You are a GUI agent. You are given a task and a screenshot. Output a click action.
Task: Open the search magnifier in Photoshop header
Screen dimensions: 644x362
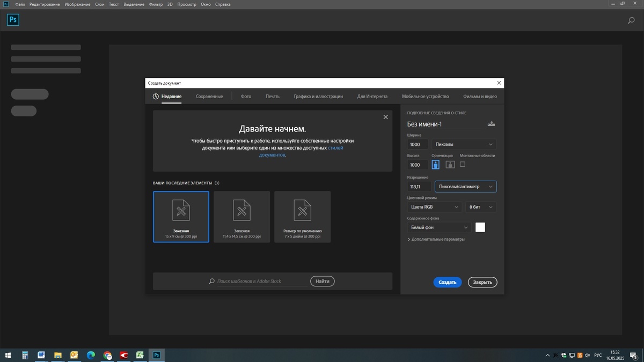(x=631, y=20)
